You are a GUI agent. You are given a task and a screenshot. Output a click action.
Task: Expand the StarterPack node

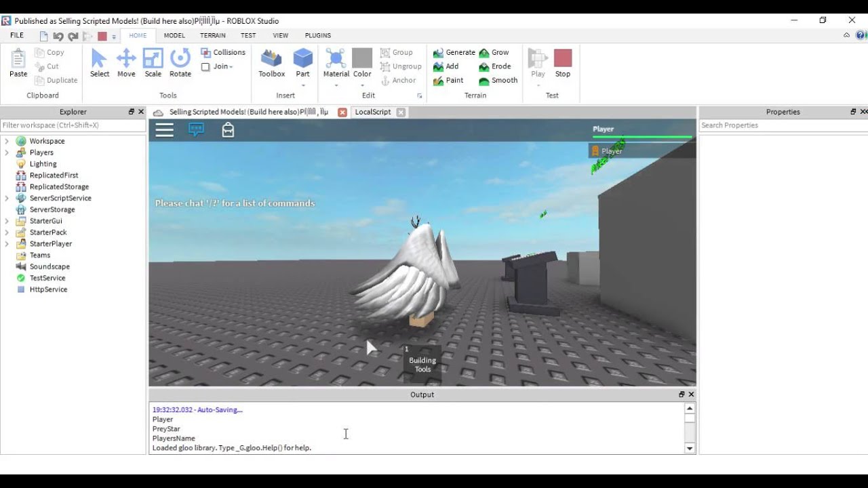(x=7, y=232)
